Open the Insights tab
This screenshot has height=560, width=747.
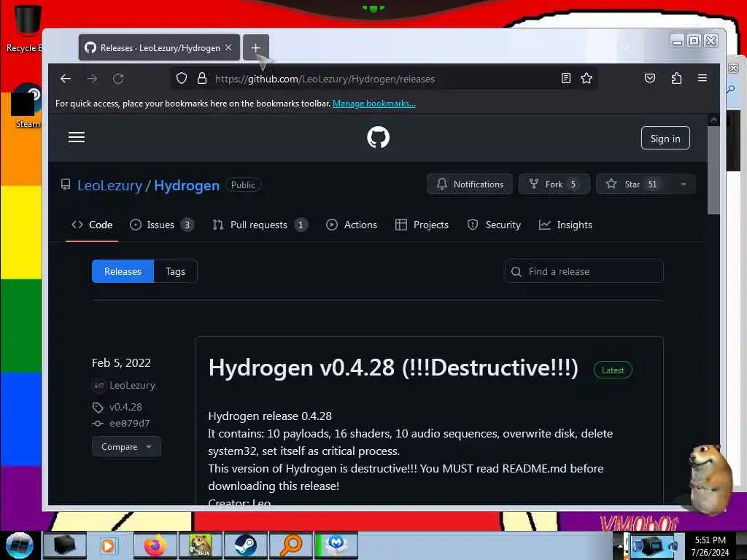(565, 225)
